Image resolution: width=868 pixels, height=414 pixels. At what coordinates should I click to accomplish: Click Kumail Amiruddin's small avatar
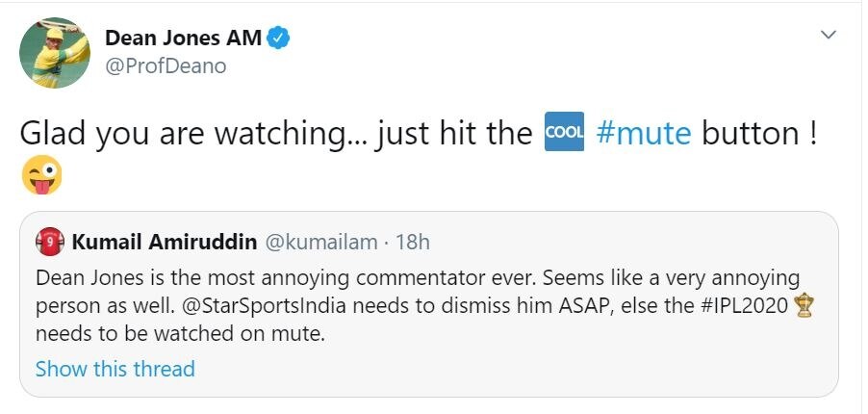point(50,242)
